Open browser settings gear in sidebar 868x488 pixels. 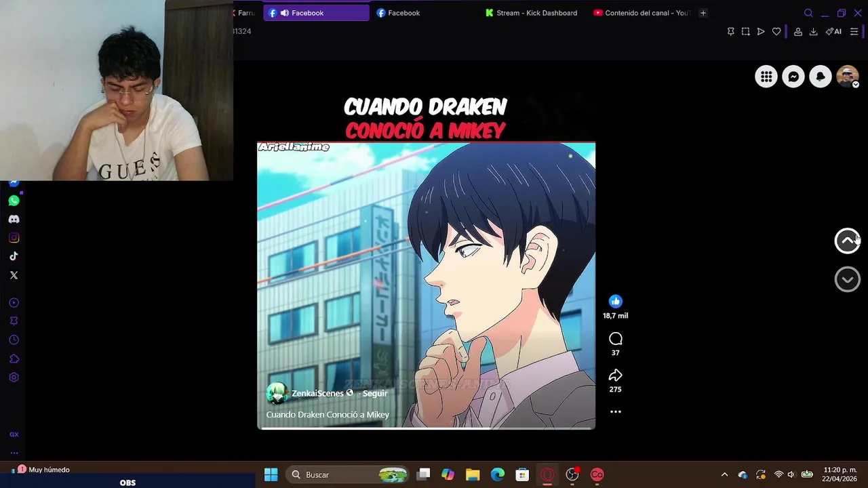click(14, 378)
